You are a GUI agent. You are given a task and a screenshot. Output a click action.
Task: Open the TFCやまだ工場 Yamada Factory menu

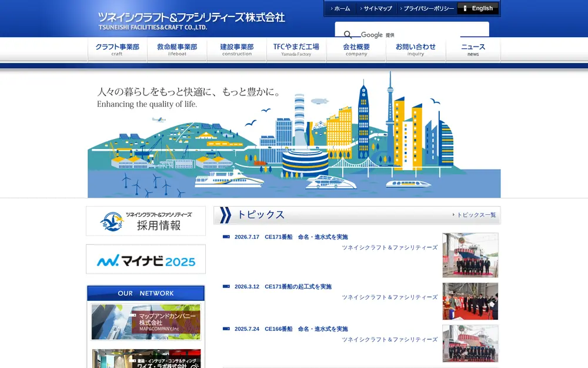296,49
